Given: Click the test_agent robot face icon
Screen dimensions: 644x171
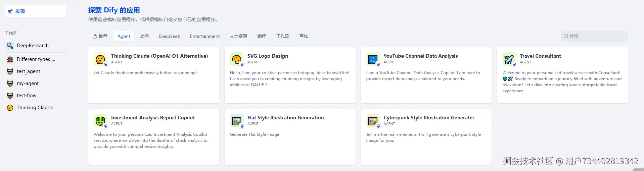Looking at the screenshot, I should click(10, 71).
